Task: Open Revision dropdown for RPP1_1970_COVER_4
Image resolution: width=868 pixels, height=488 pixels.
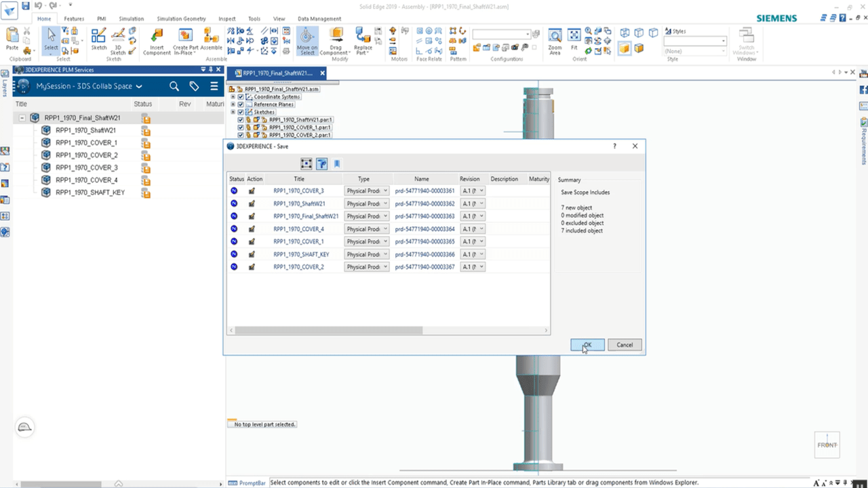Action: point(473,229)
